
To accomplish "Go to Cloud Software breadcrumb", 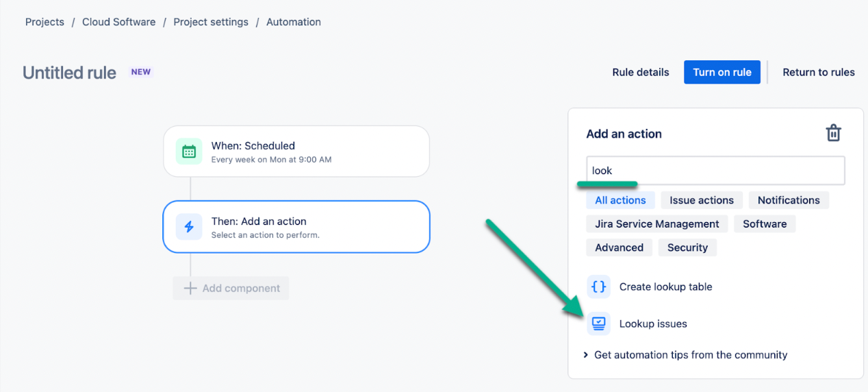I will tap(119, 22).
